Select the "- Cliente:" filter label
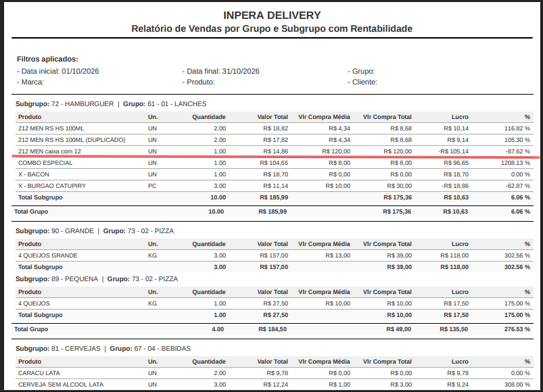Screen dimensions: 543x392 [x=362, y=82]
